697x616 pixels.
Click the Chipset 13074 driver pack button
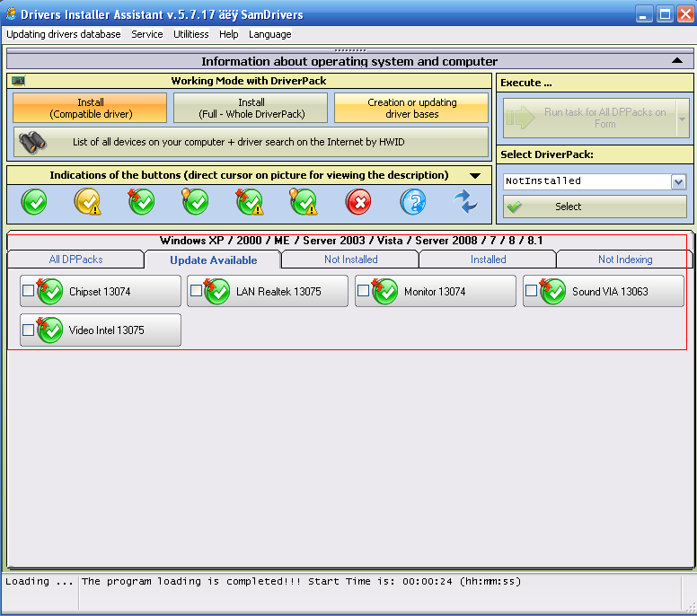pyautogui.click(x=101, y=291)
